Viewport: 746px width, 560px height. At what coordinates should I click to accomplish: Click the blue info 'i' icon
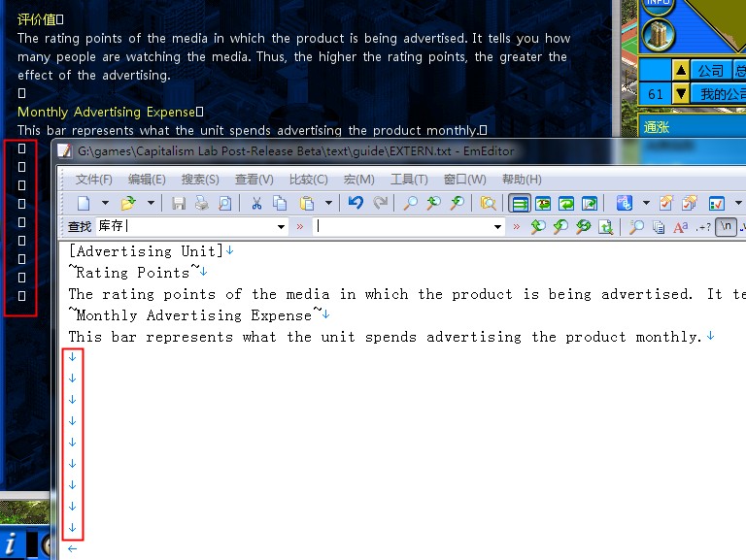click(11, 544)
